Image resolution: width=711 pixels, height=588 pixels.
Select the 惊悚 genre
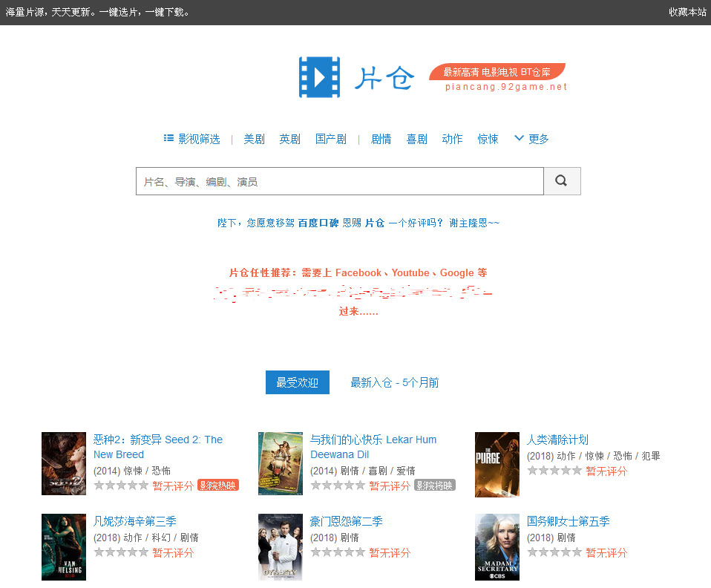[x=488, y=139]
